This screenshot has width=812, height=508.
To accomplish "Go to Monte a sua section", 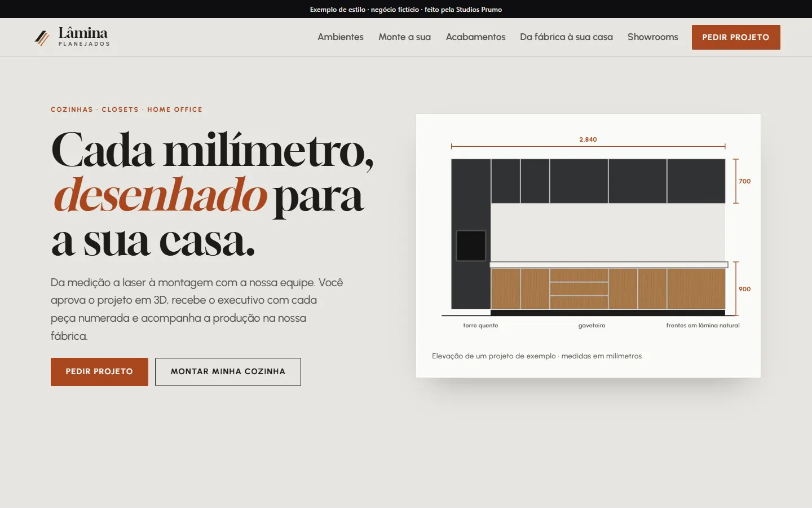I will [x=404, y=37].
